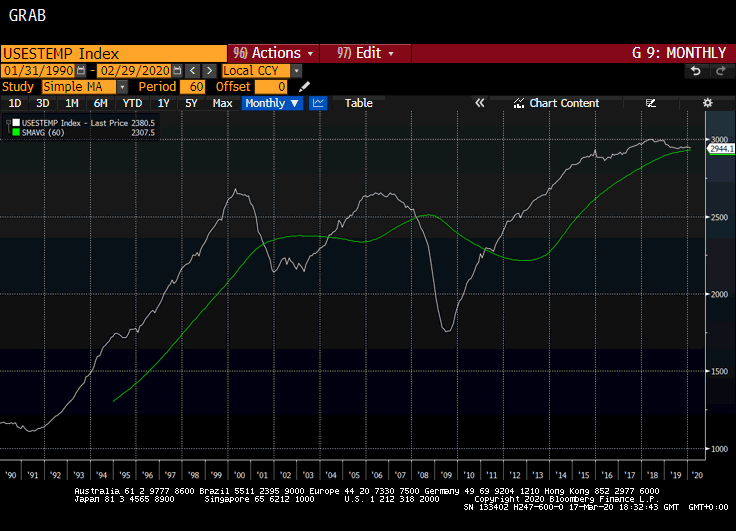
Task: Click the Period field showing 60
Action: (192, 87)
